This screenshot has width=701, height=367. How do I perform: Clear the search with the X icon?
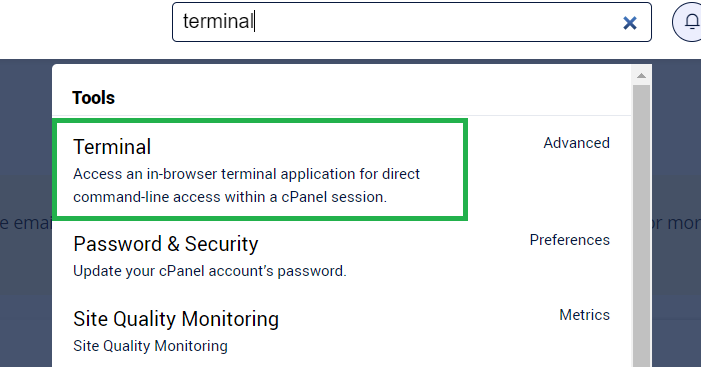(x=629, y=23)
